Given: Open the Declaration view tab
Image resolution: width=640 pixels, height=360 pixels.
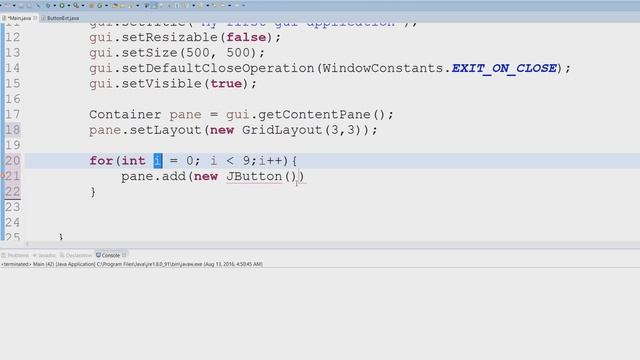Looking at the screenshot, I should (x=76, y=255).
